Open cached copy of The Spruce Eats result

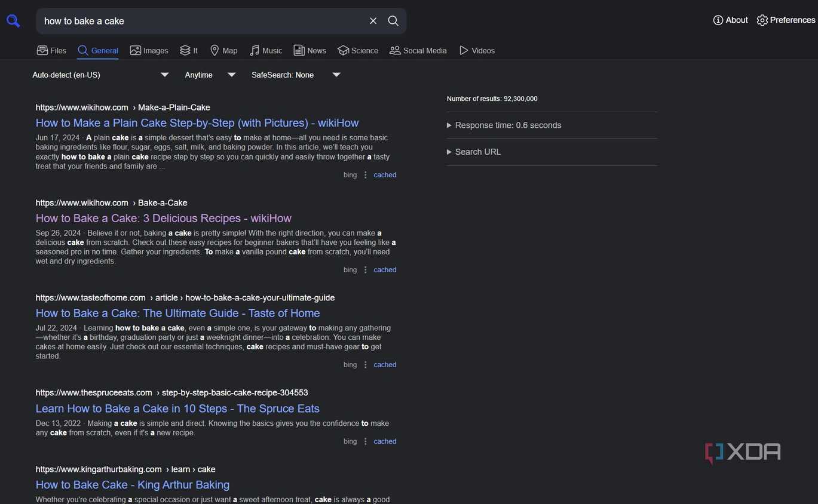[x=385, y=441]
